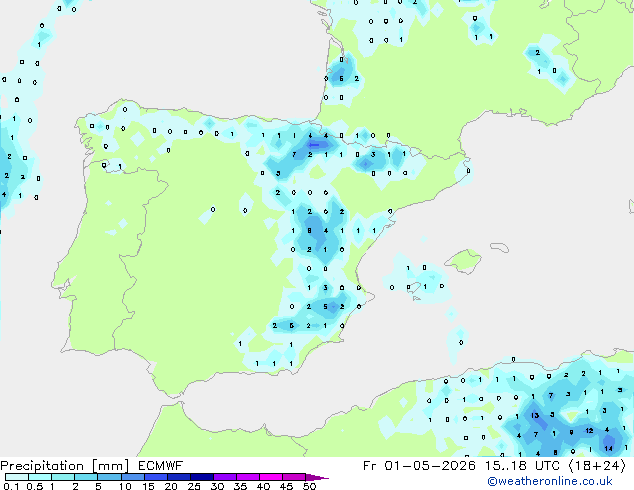634x490 pixels.
Task: Click the 30–35 mm purple legend swatch
Action: tap(224, 477)
